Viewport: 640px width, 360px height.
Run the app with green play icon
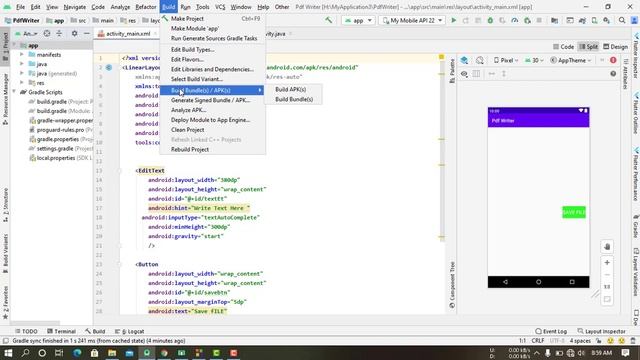[x=453, y=20]
